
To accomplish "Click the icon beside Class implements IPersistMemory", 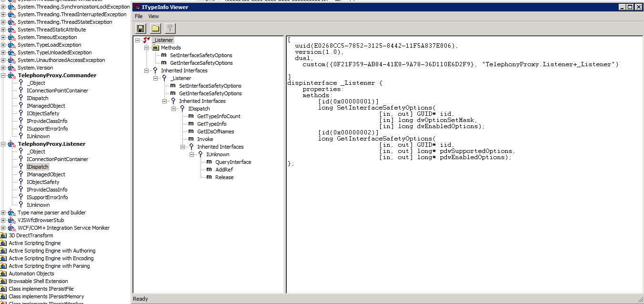I will coord(4,296).
